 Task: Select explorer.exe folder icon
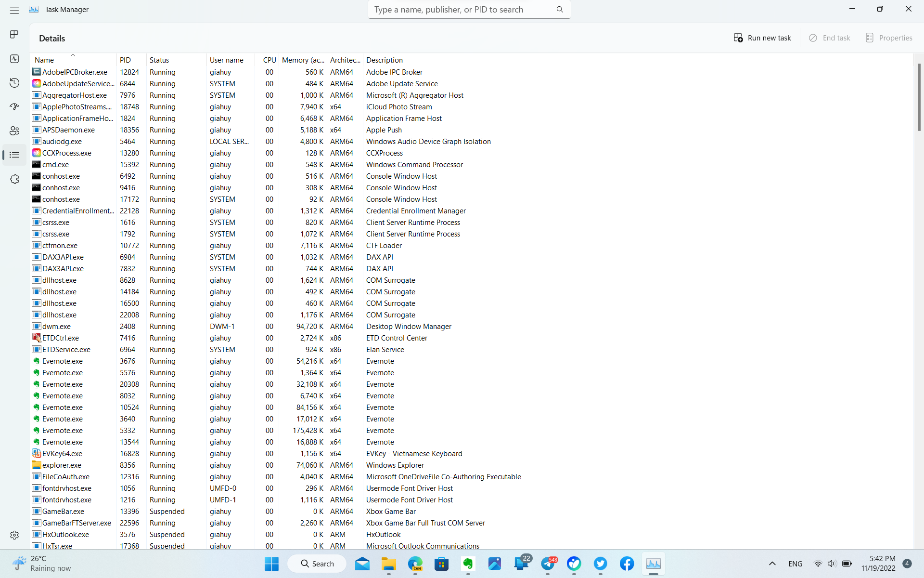37,465
